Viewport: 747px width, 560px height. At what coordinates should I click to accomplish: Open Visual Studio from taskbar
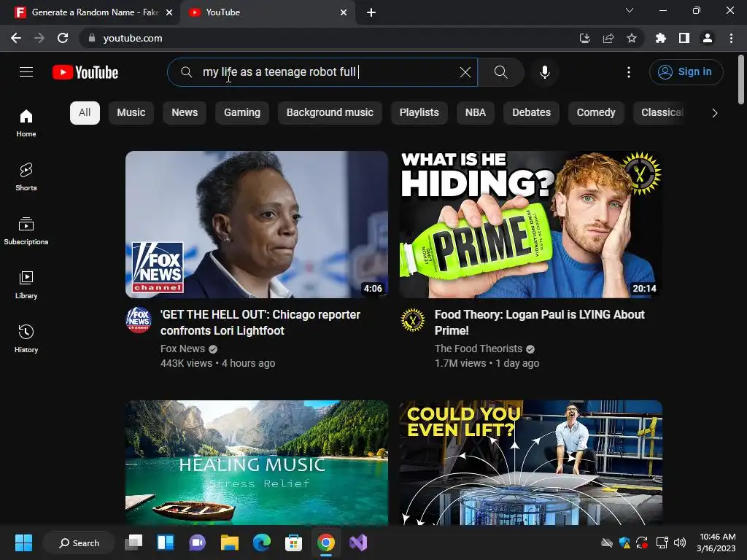[x=358, y=542]
